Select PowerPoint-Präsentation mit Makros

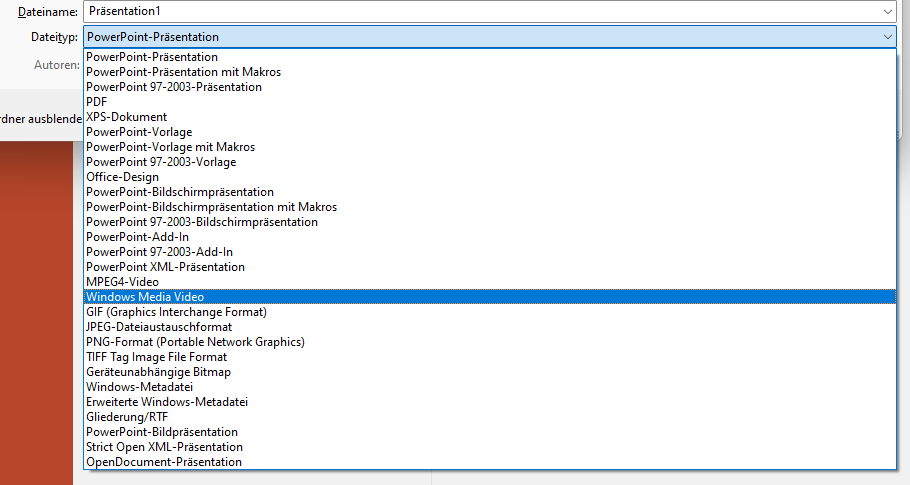[490, 72]
